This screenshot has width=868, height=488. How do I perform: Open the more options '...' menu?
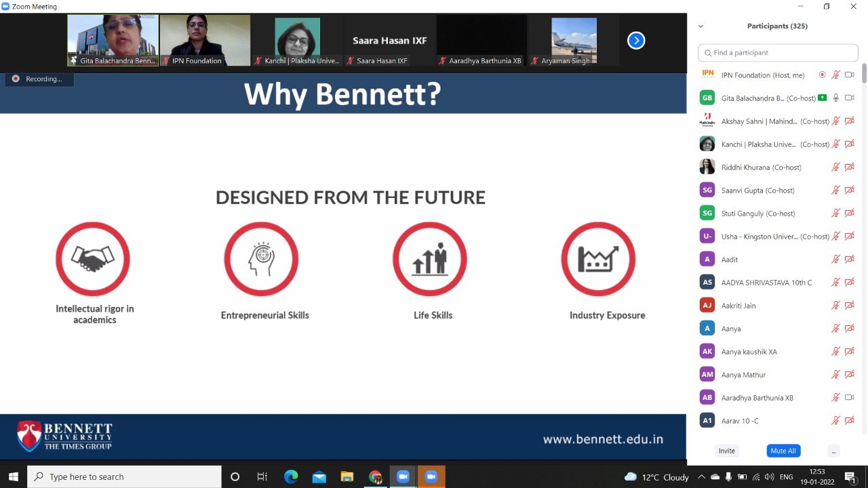pos(833,451)
